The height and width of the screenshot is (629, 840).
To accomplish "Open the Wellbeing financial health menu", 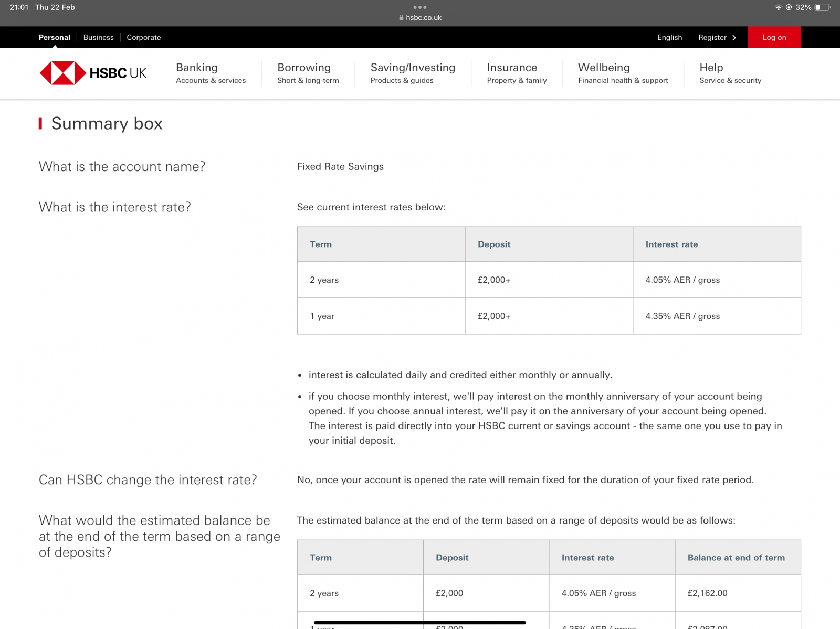I will coord(623,73).
